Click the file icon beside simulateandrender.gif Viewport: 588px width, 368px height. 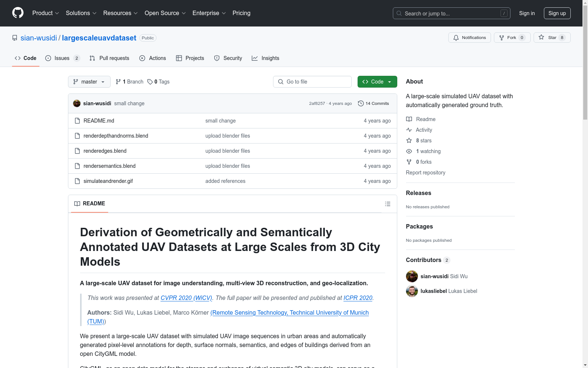[77, 181]
